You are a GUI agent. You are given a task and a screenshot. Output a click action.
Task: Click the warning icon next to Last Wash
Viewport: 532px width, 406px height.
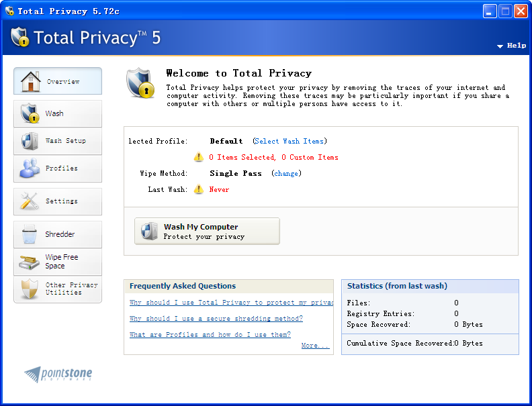[x=199, y=190]
